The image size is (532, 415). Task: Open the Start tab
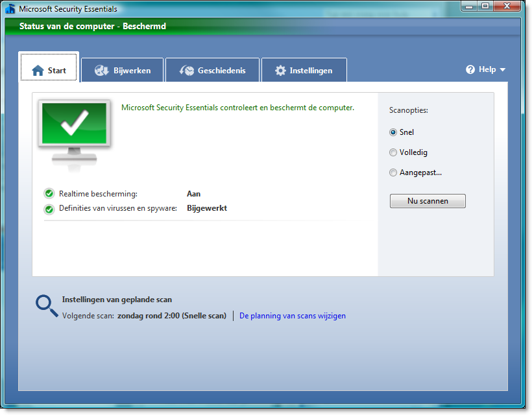(x=49, y=67)
